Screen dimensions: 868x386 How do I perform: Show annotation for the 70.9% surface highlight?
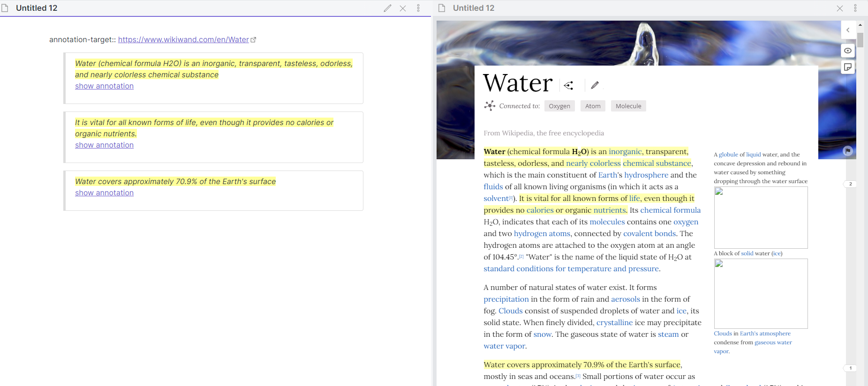104,193
